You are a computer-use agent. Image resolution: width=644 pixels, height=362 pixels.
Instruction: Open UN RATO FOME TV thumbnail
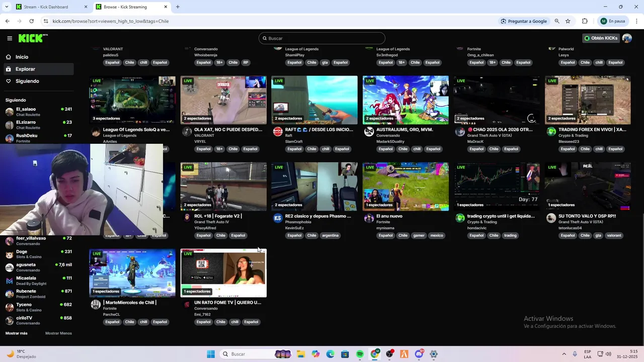pyautogui.click(x=223, y=273)
